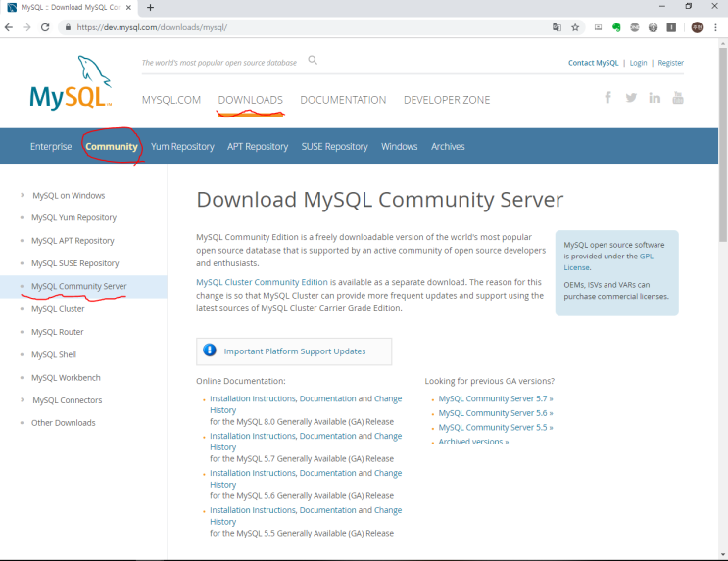
Task: Open Chrome three-dot menu
Action: point(715,27)
